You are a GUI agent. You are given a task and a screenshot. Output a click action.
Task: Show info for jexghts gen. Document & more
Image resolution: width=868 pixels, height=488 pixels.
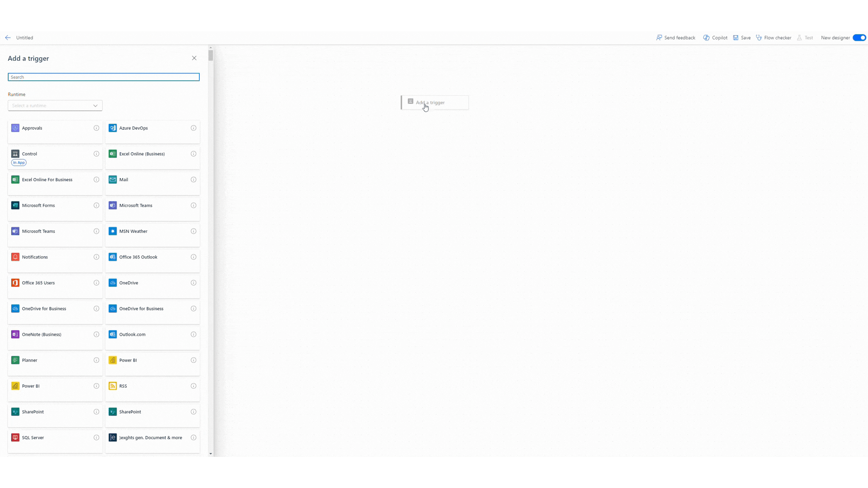(x=193, y=437)
